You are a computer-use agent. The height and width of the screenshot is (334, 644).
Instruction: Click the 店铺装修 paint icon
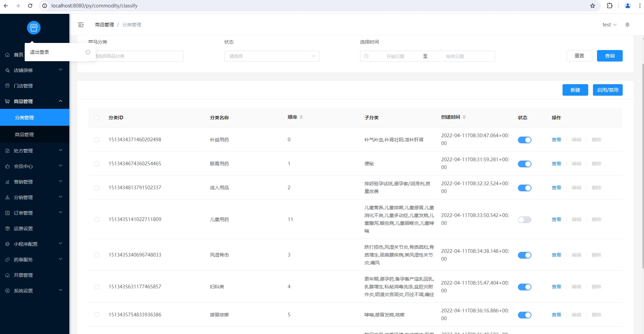tap(7, 70)
